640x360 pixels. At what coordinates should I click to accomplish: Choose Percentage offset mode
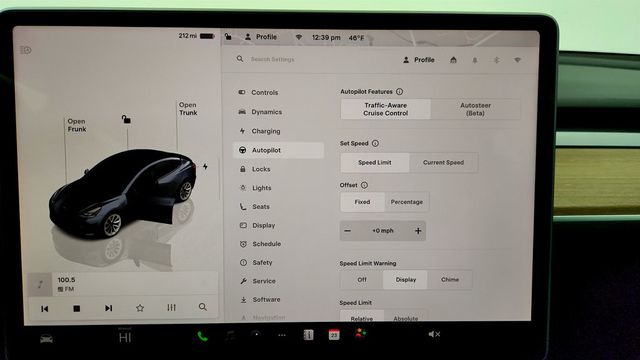pos(407,202)
